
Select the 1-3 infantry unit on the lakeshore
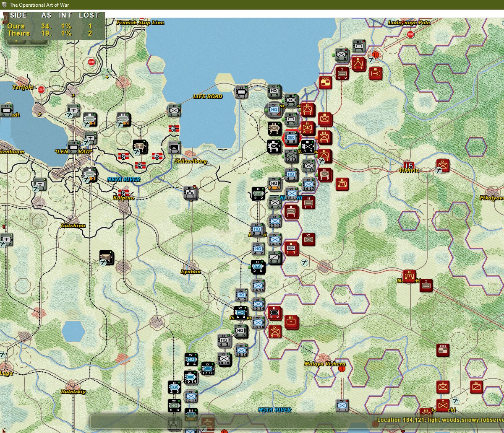174,111
